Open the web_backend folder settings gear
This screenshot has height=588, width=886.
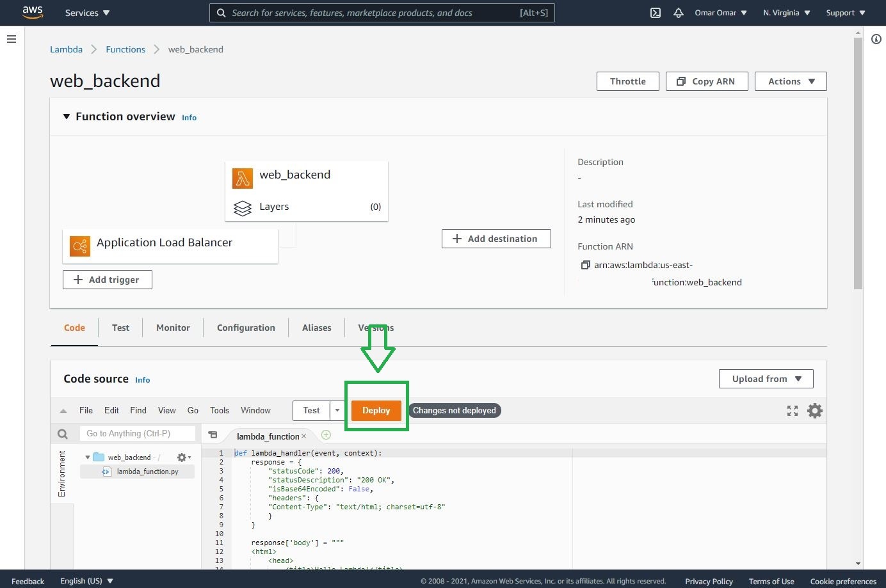[184, 457]
